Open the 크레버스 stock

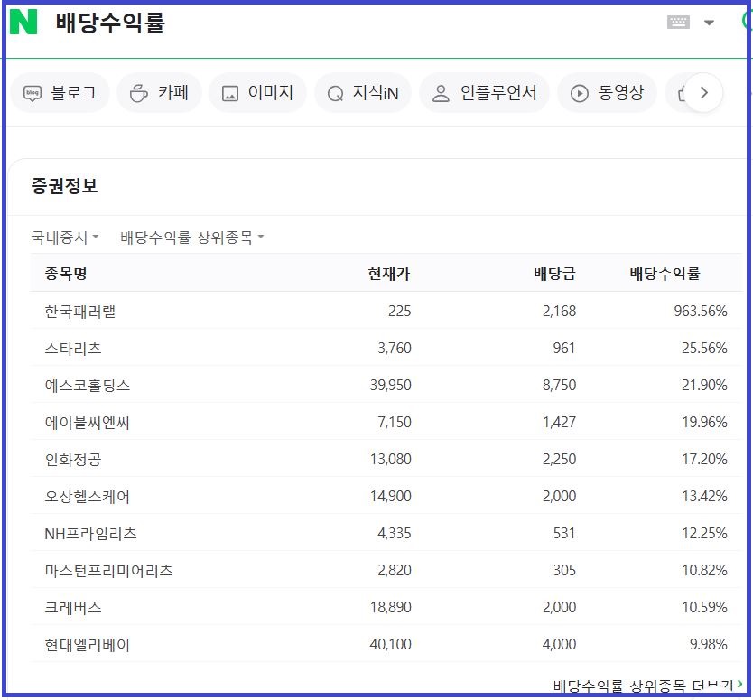pos(73,607)
